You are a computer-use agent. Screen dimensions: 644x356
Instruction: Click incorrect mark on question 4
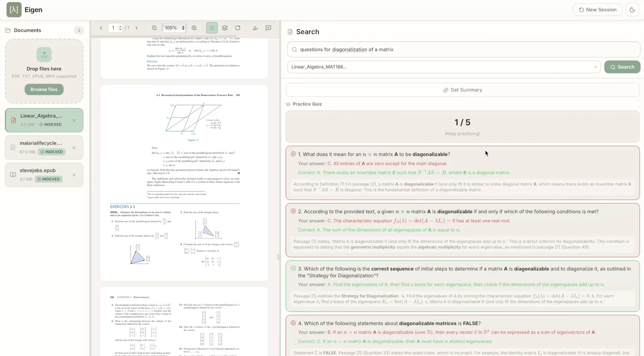click(x=293, y=323)
